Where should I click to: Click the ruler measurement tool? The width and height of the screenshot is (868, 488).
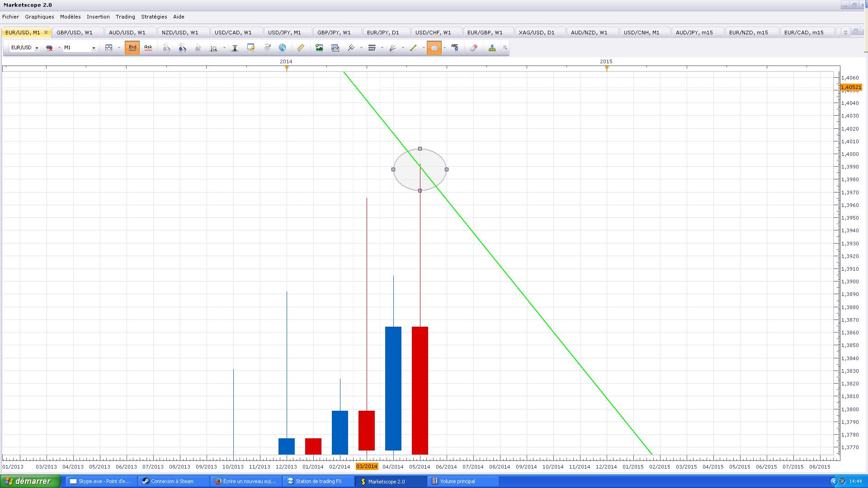pos(300,48)
